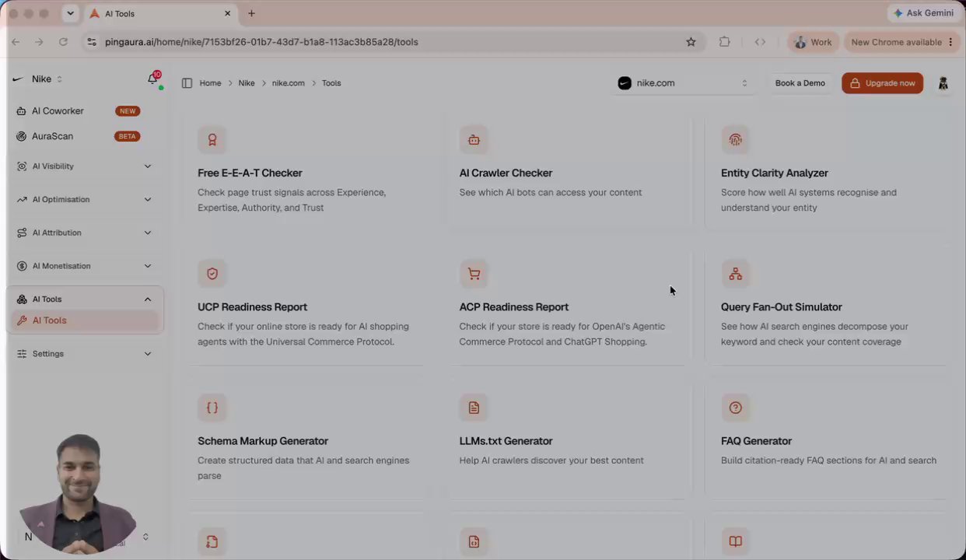Open the Work profile button
Screen dimensions: 966x560
tap(812, 42)
